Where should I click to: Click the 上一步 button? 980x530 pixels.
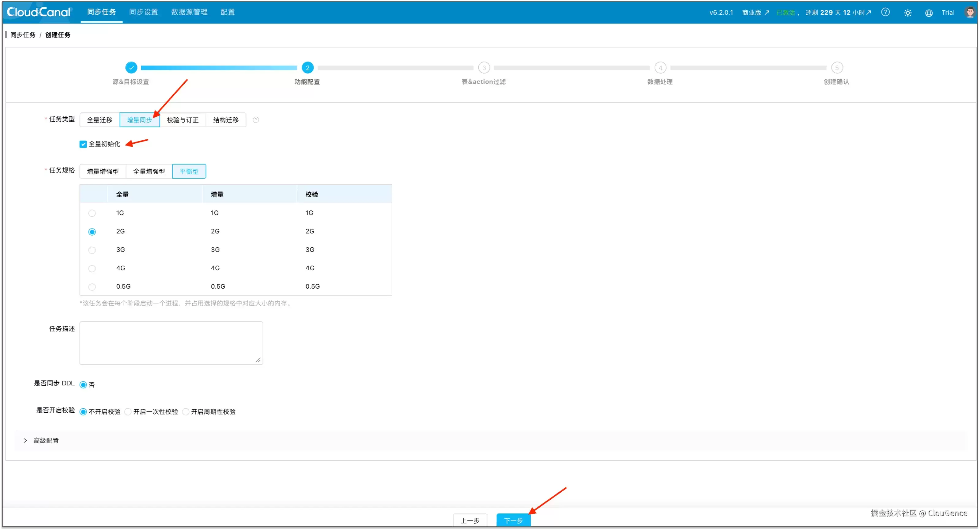pos(470,520)
